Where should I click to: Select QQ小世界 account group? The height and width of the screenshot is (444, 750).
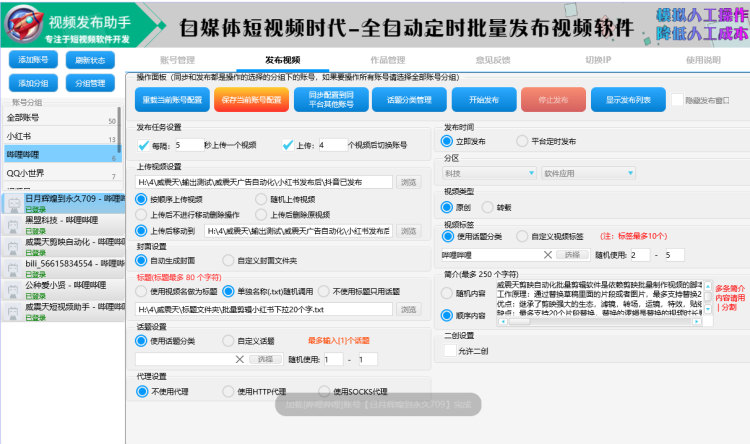(x=60, y=173)
